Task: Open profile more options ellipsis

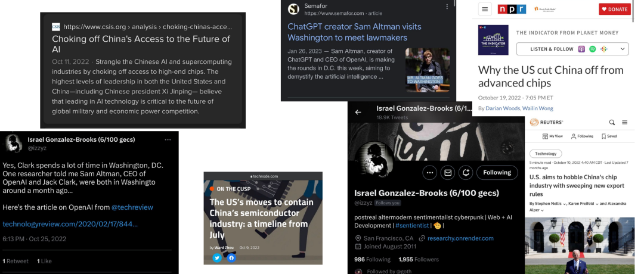Action: click(x=429, y=173)
